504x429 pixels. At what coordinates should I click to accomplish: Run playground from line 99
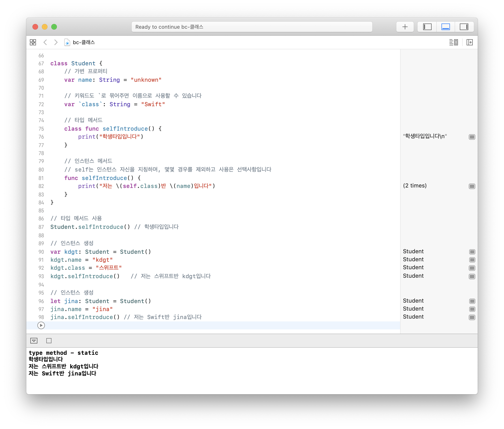click(41, 325)
